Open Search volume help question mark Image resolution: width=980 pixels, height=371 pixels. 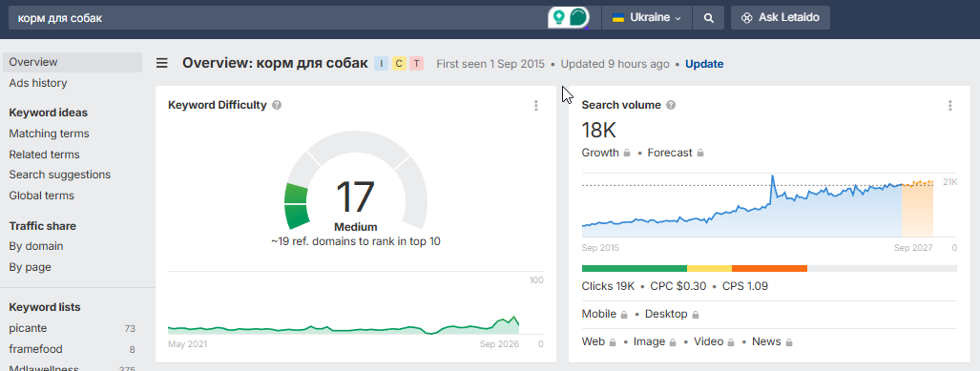pos(671,105)
